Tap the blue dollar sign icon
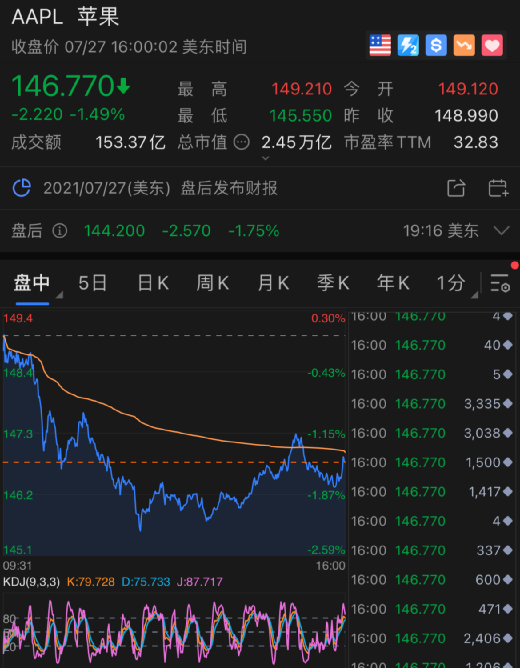The width and height of the screenshot is (520, 668). (436, 45)
